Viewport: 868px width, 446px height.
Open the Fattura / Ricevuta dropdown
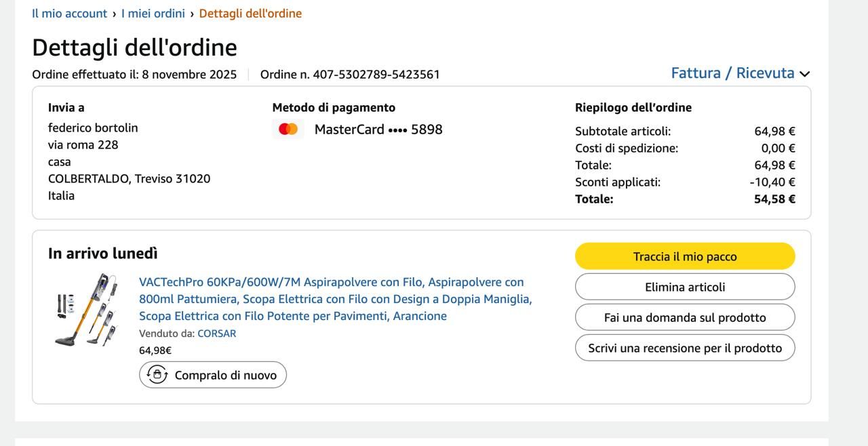tap(732, 73)
